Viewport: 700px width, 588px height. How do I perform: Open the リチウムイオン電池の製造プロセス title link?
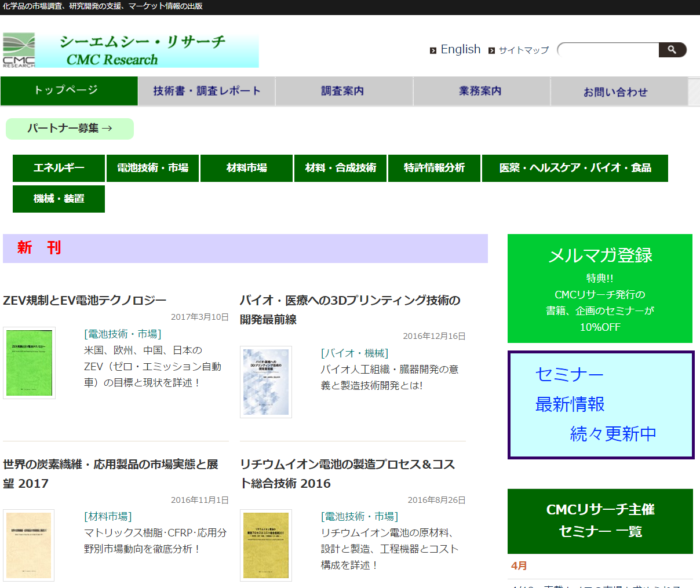[x=348, y=474]
